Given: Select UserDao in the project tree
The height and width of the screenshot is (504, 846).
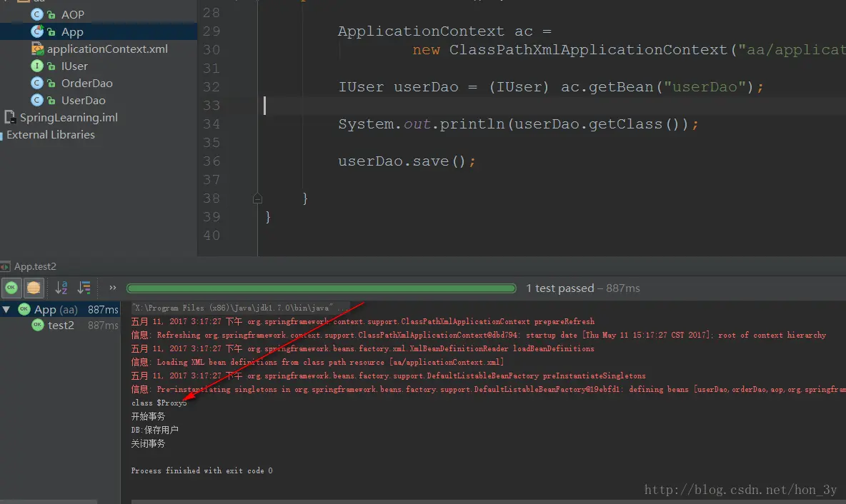Looking at the screenshot, I should click(83, 100).
